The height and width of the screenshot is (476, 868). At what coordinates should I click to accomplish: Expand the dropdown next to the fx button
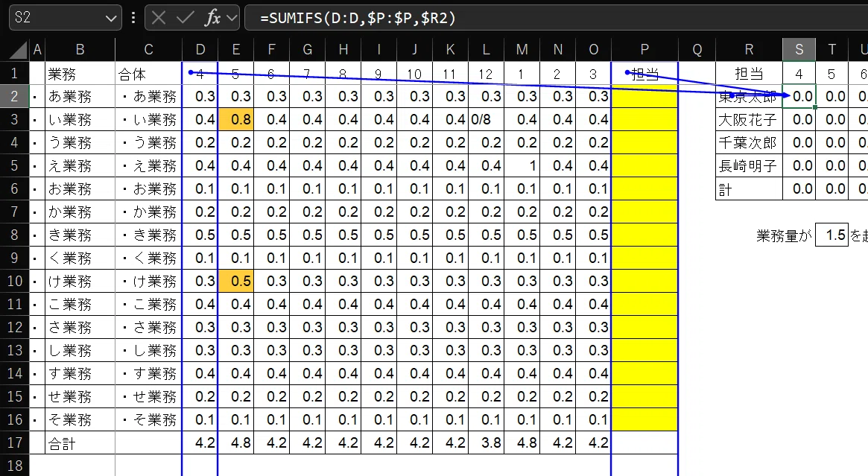[x=232, y=19]
